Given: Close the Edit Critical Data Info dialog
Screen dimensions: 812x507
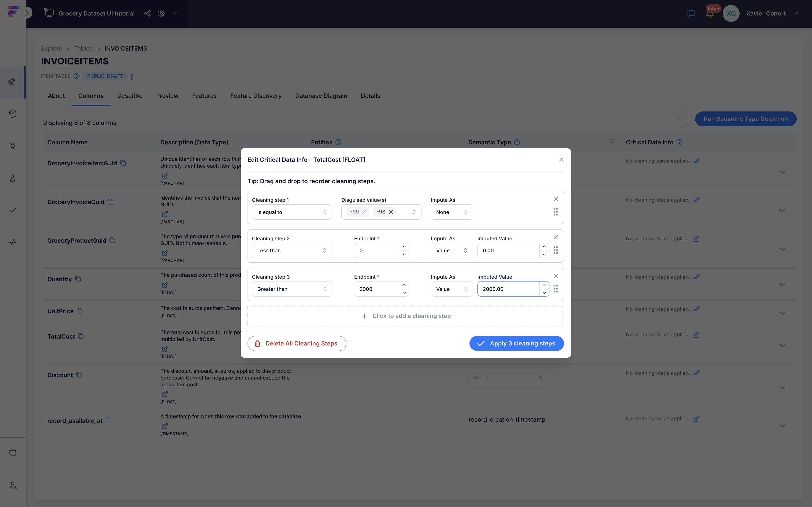Looking at the screenshot, I should point(561,160).
